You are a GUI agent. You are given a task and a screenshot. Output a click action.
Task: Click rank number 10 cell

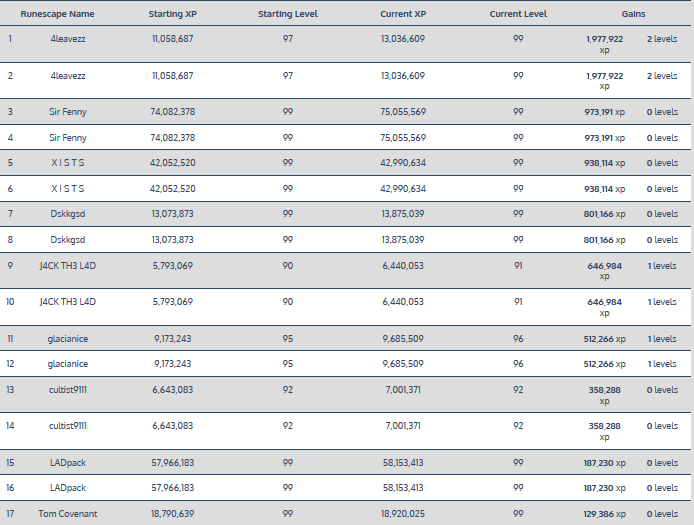11,301
